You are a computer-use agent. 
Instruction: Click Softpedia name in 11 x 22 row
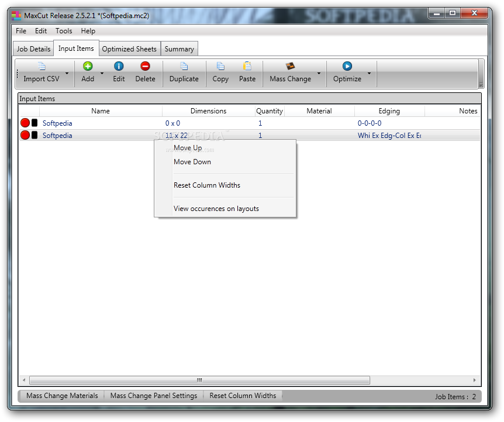57,136
